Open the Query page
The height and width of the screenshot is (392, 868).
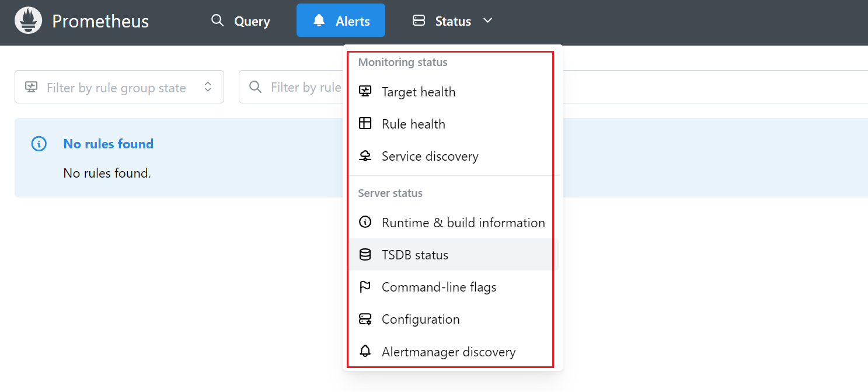[x=240, y=20]
